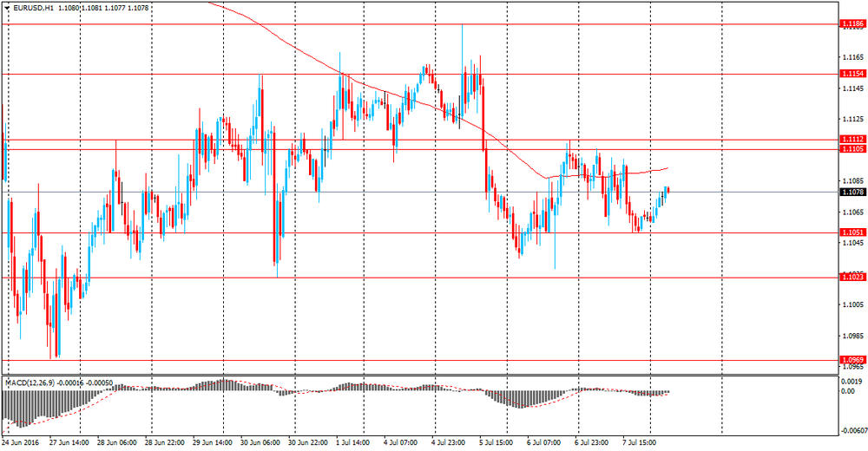Click the 27 Jun 14:00 time axis label

69,442
